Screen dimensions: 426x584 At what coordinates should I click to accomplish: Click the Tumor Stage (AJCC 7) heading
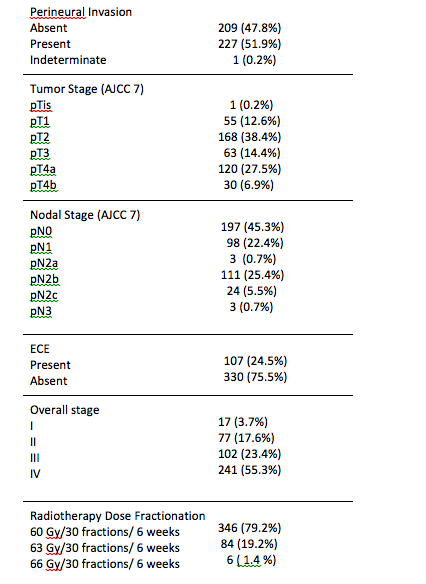87,89
